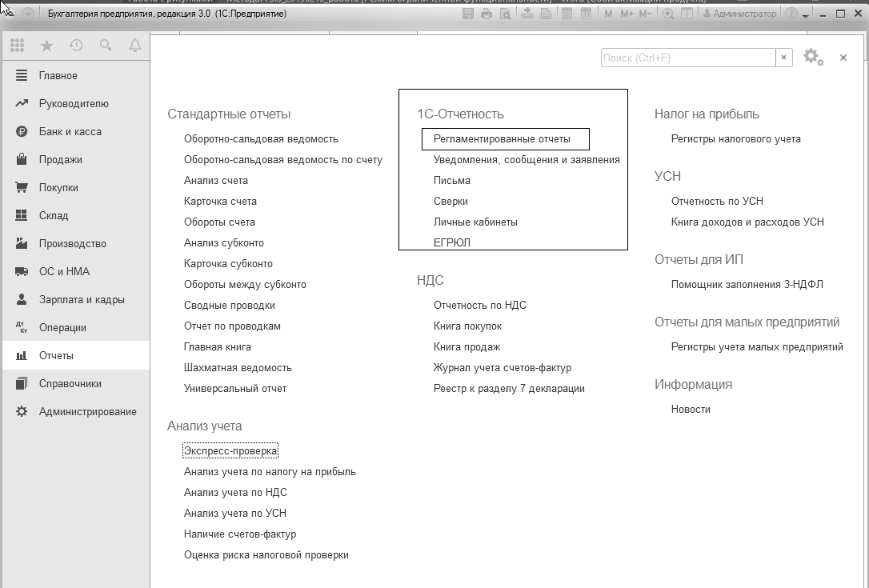Clear the search field with x button
869x588 pixels.
(x=783, y=58)
